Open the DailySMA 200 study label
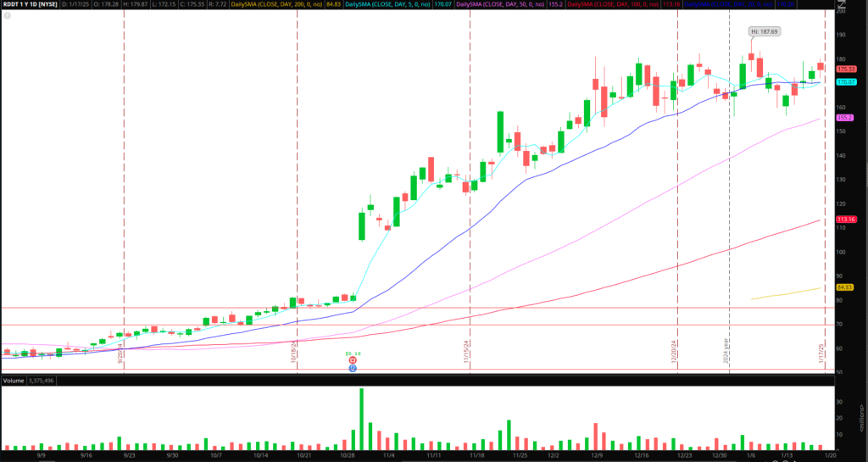Viewport: 868px width, 462px height. tap(276, 4)
